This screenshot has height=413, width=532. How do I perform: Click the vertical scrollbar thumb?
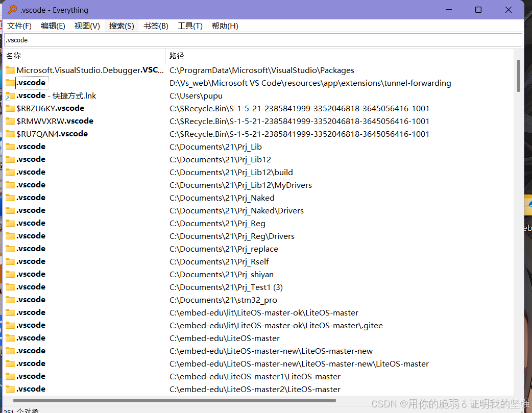[x=518, y=76]
